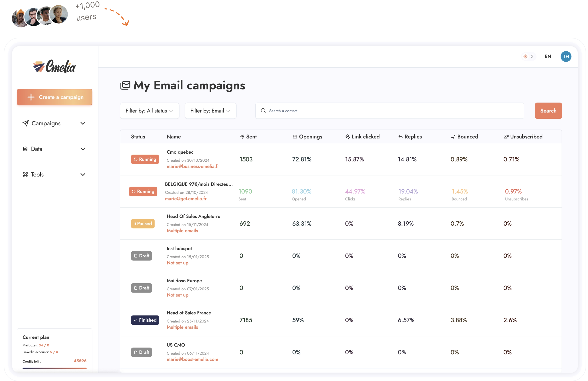Click Finished badge for Head of Sales France
The height and width of the screenshot is (381, 588).
point(145,320)
